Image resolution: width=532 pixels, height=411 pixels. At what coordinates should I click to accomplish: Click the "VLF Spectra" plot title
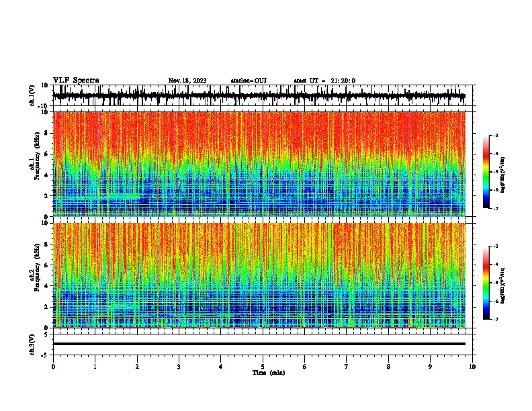76,81
